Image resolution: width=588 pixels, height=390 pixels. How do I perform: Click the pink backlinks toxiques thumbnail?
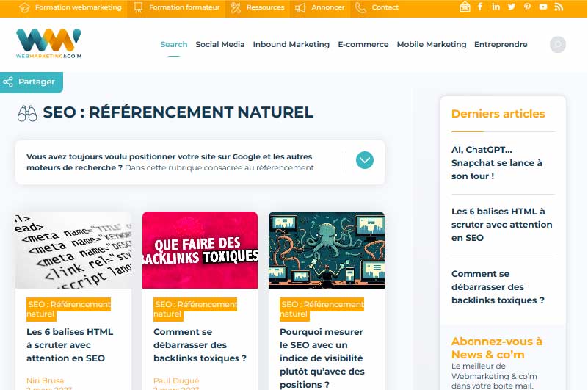(200, 250)
